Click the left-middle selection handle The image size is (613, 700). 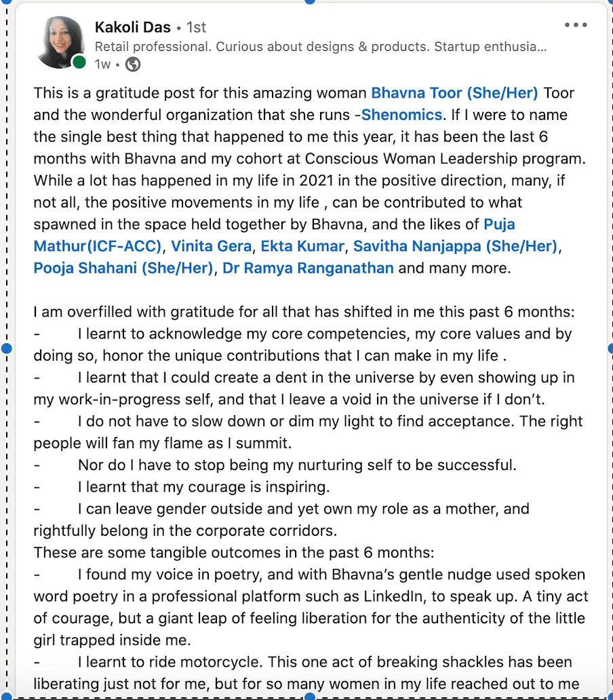(7, 349)
